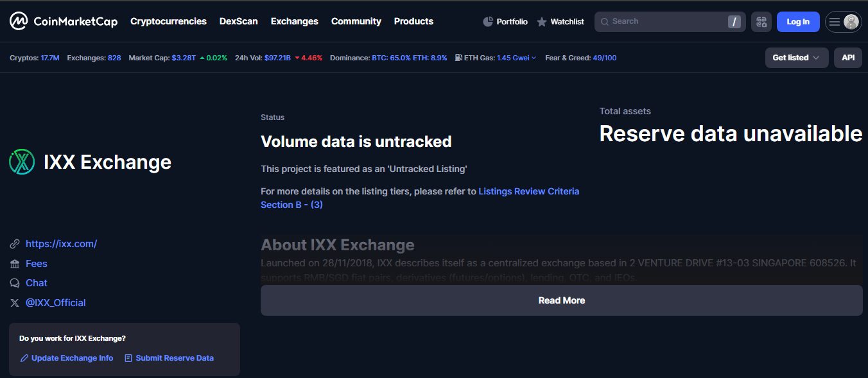Select the X icon beside @IXX_Official

(15, 303)
